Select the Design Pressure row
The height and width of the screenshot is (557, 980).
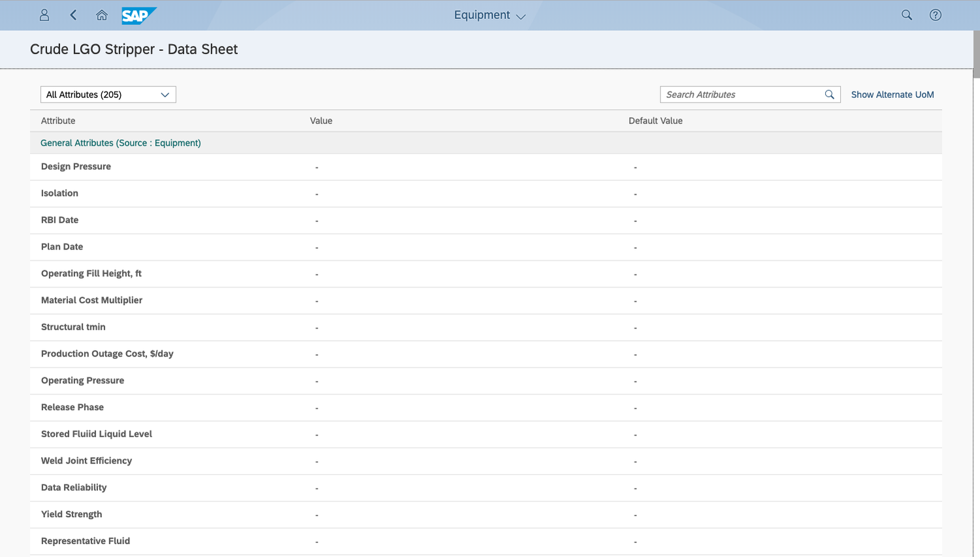coord(76,167)
